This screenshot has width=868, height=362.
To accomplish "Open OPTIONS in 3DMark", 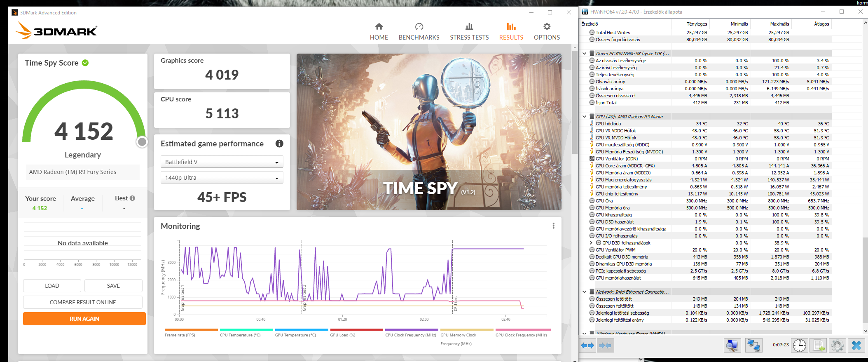I will (x=547, y=32).
